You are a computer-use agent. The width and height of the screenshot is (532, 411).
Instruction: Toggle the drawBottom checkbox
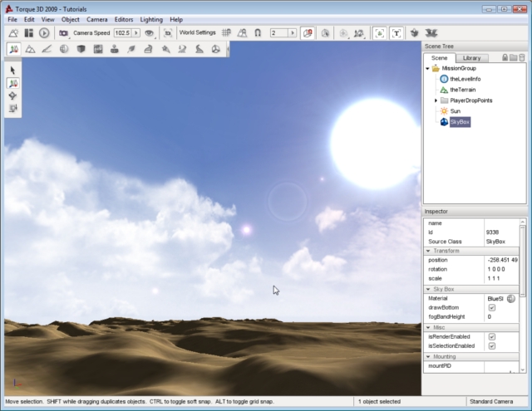(x=492, y=307)
